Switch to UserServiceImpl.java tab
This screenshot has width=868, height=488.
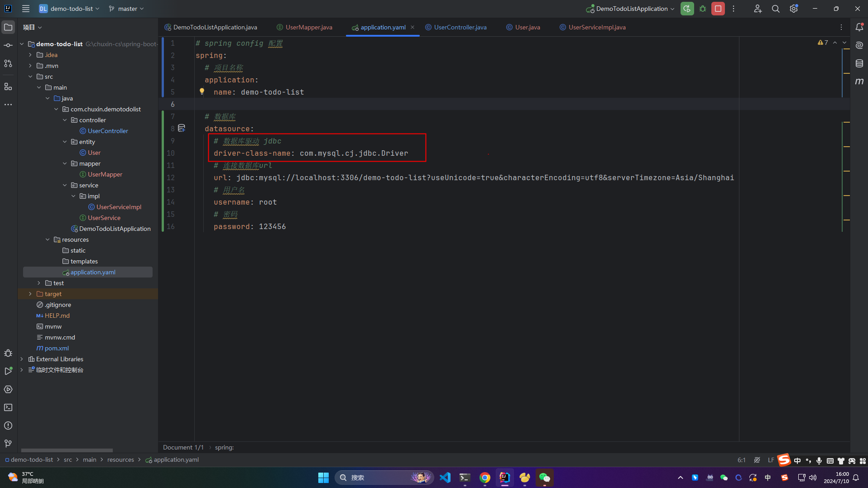(592, 27)
